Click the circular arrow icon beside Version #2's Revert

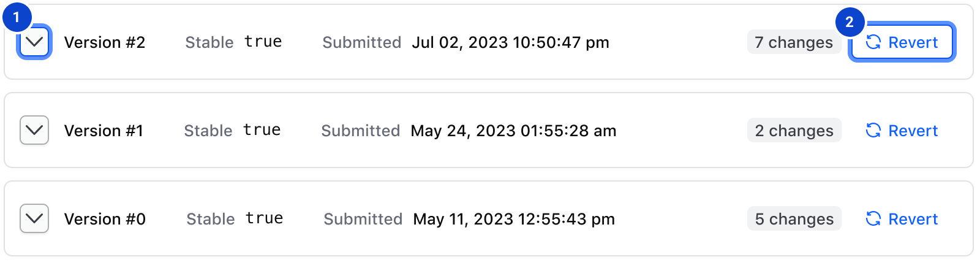tap(873, 42)
